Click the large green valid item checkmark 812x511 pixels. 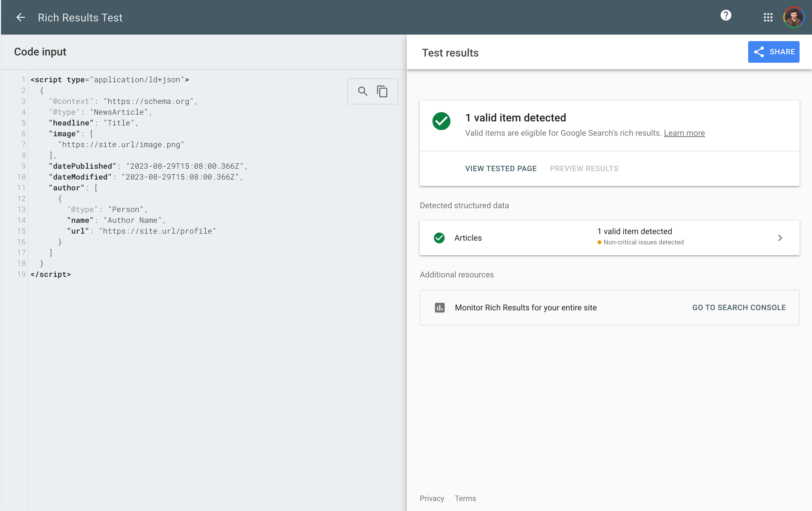point(441,121)
